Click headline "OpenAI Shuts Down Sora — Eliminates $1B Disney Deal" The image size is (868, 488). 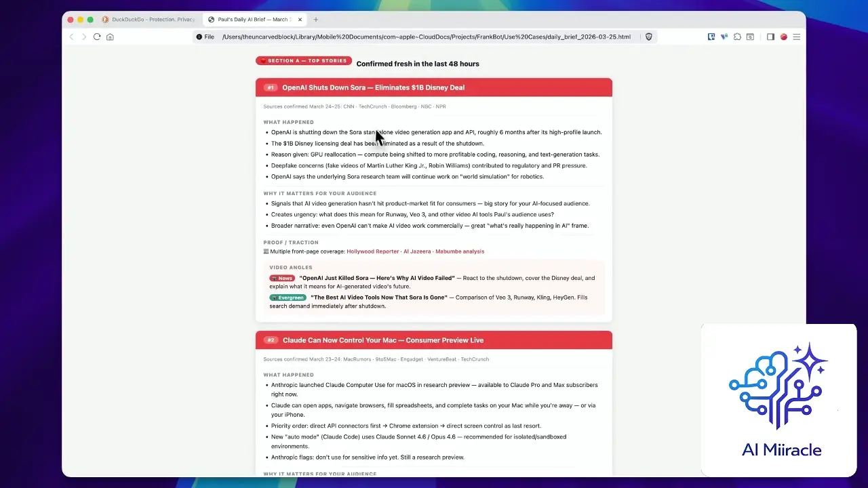[373, 87]
